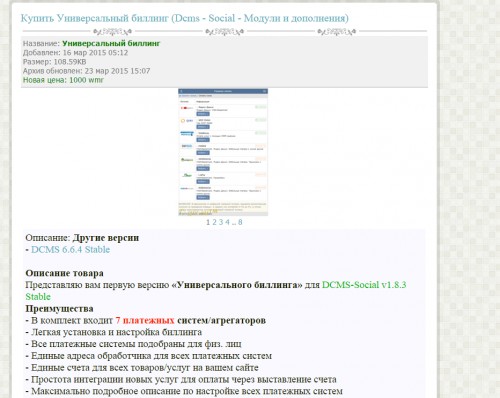500x398 pixels.
Task: Click the right decorative ornament divider
Action: click(x=337, y=32)
